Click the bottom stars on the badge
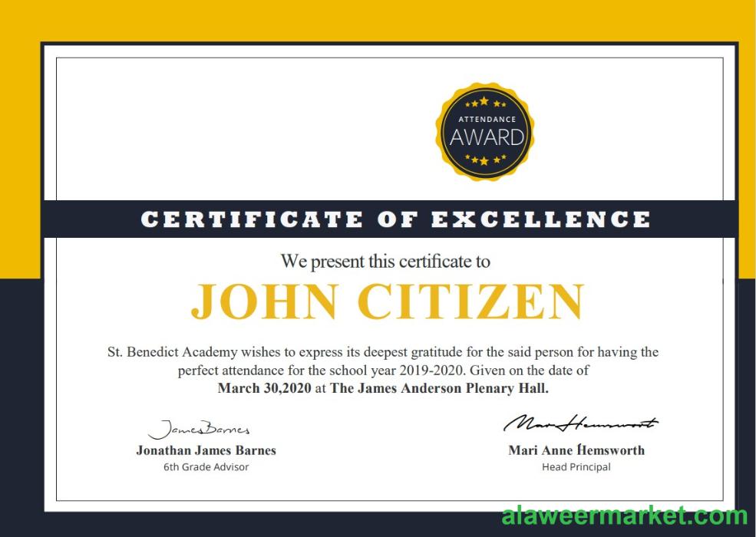 click(485, 160)
